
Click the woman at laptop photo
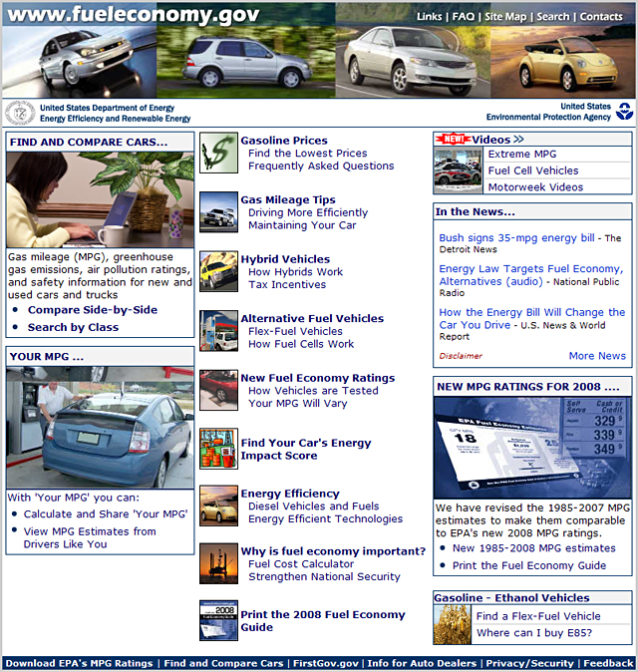[101, 199]
